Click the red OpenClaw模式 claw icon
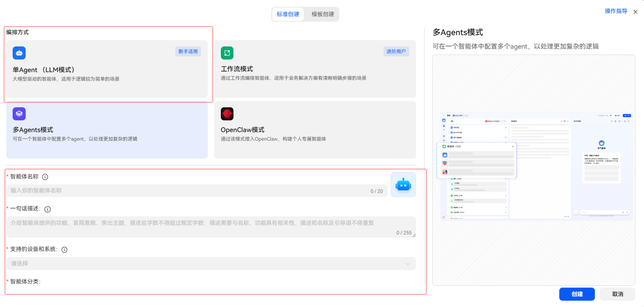The image size is (644, 307). pyautogui.click(x=227, y=114)
